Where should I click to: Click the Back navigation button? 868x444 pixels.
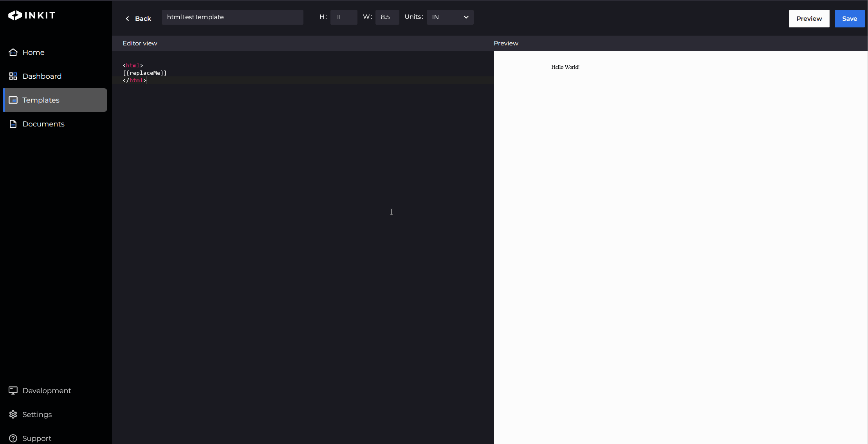click(x=138, y=18)
